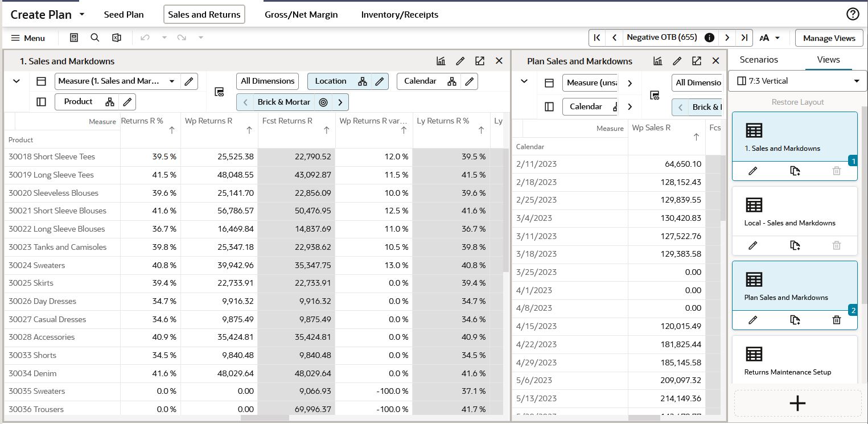Show chart for 1. Sales and Markdowns
Screen dimensions: 868x424
point(441,61)
